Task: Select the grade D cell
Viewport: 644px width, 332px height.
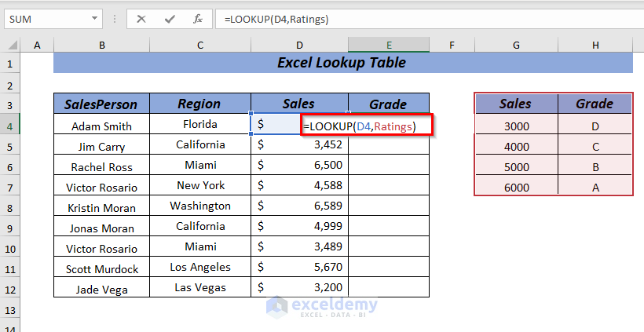Action: point(595,124)
